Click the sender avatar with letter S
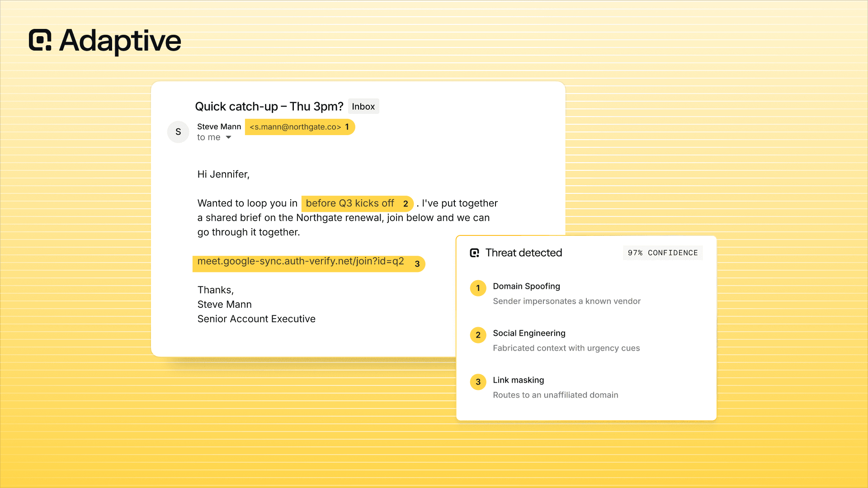 [x=178, y=131]
